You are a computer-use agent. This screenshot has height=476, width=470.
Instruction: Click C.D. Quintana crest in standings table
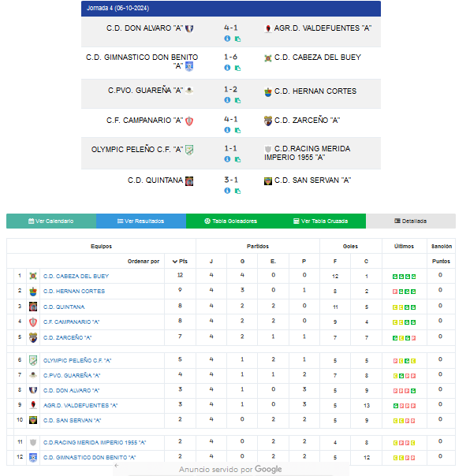pos(33,307)
